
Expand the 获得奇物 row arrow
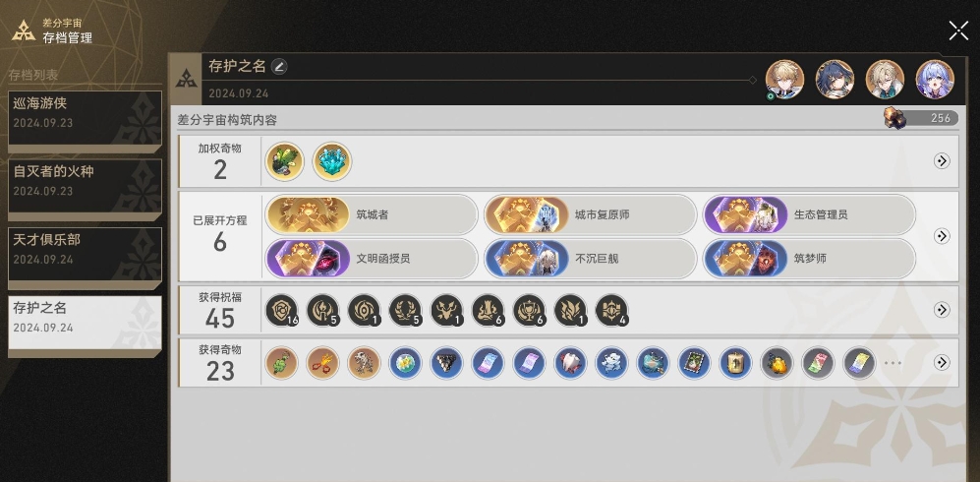pos(942,363)
